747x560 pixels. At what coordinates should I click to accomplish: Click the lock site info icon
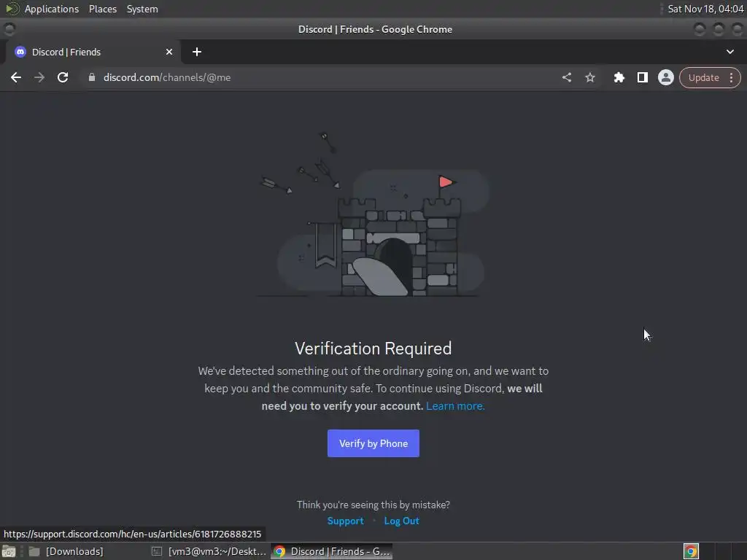pos(92,77)
